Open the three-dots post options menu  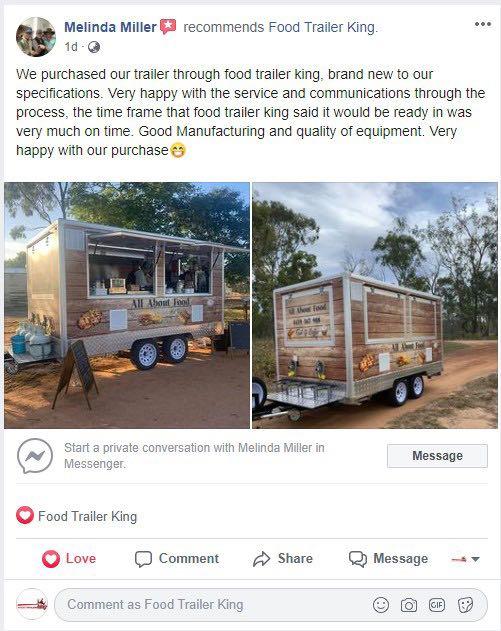point(482,24)
